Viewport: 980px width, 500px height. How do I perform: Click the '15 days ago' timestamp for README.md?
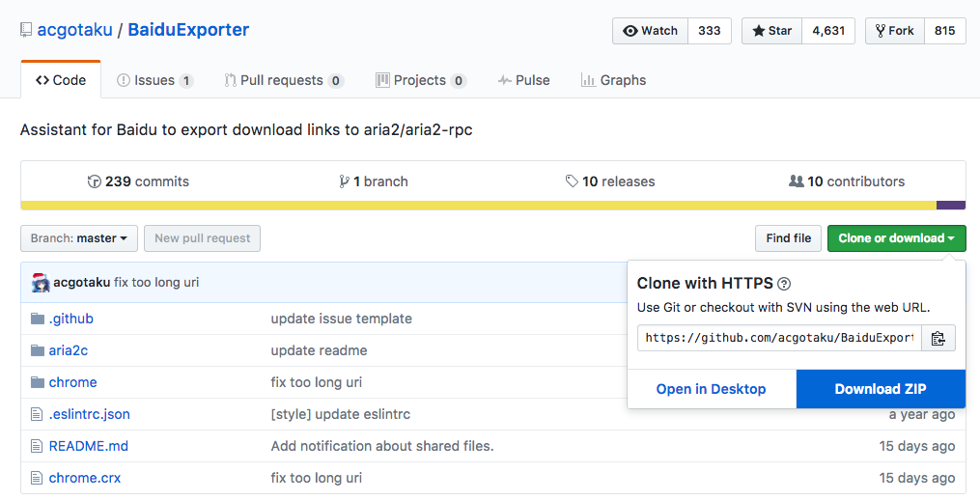pyautogui.click(x=917, y=446)
